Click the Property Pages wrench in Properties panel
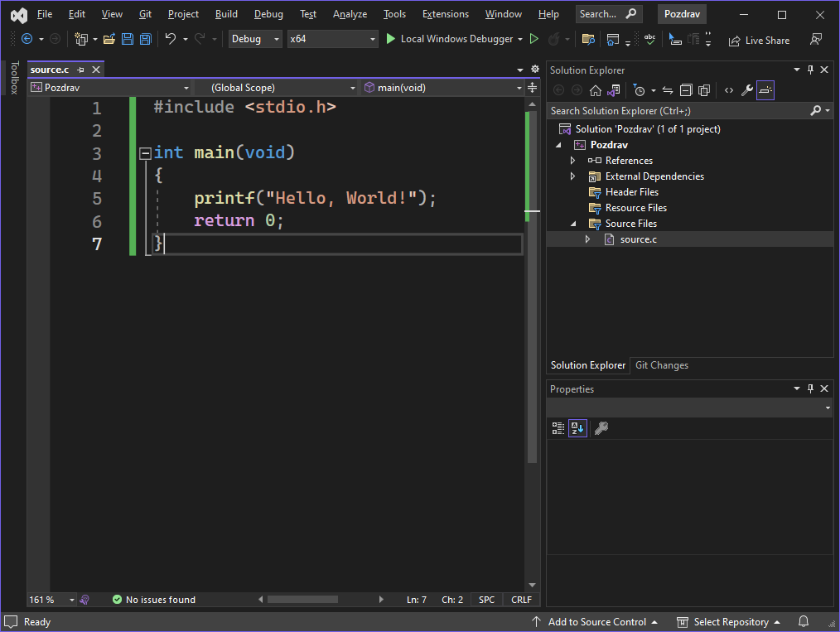Image resolution: width=840 pixels, height=632 pixels. click(x=601, y=428)
